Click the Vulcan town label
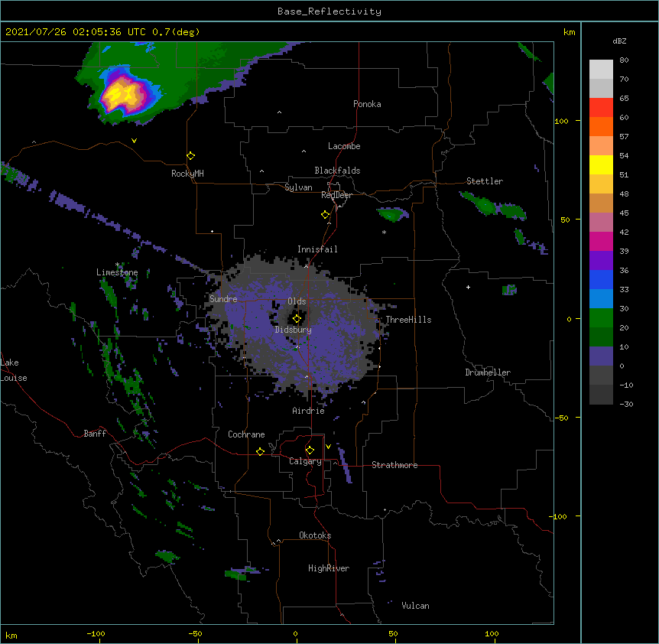The height and width of the screenshot is (644, 659). click(x=415, y=606)
